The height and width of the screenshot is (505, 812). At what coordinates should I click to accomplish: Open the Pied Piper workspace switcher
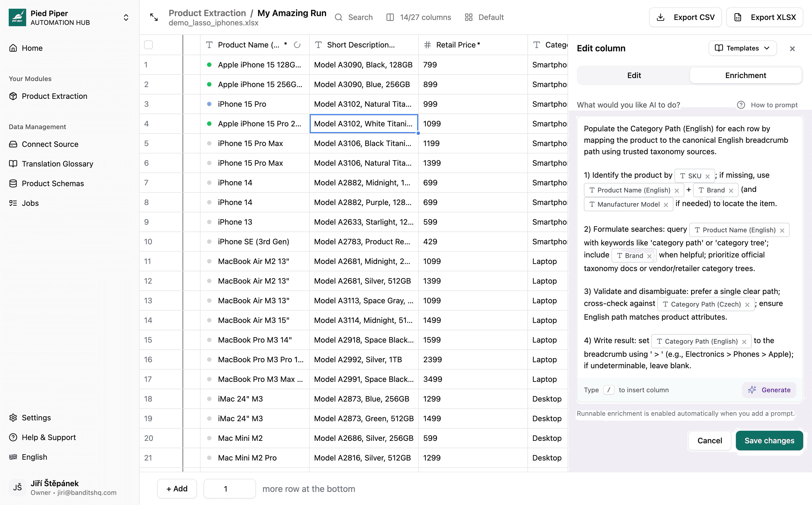[126, 17]
